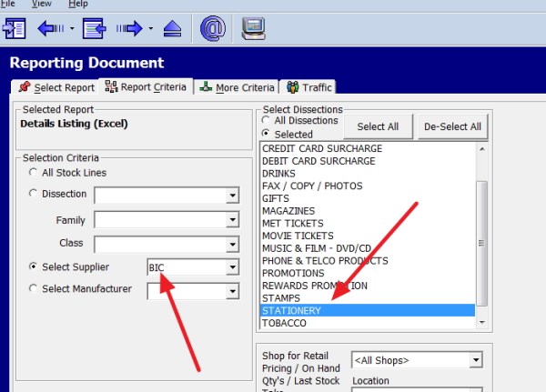The width and height of the screenshot is (546, 392).
Task: Choose the Selected dissections radio option
Action: coord(266,134)
